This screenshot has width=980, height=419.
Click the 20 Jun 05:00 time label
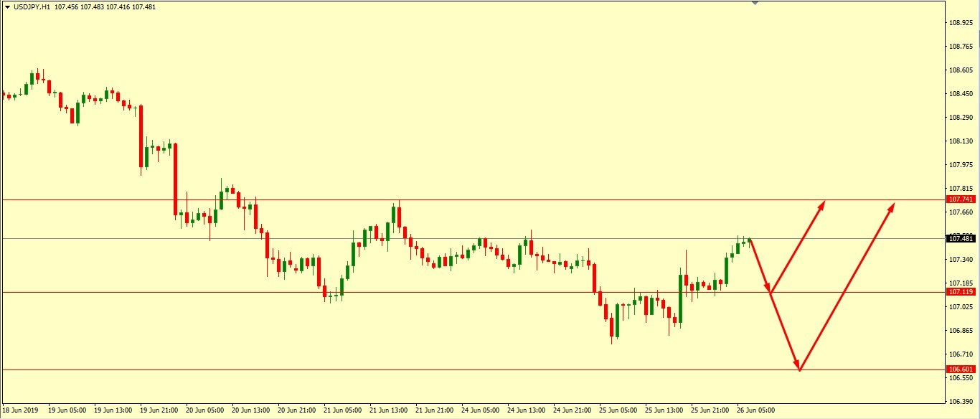(x=206, y=410)
